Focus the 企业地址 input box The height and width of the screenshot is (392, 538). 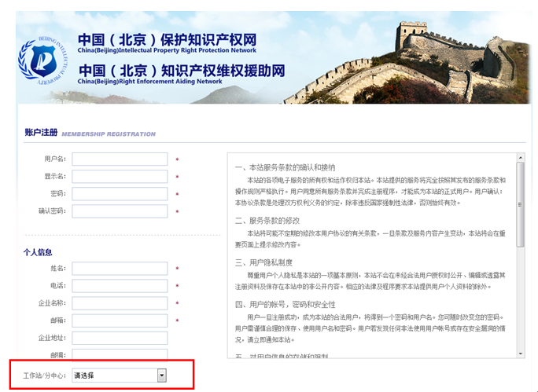pyautogui.click(x=120, y=338)
